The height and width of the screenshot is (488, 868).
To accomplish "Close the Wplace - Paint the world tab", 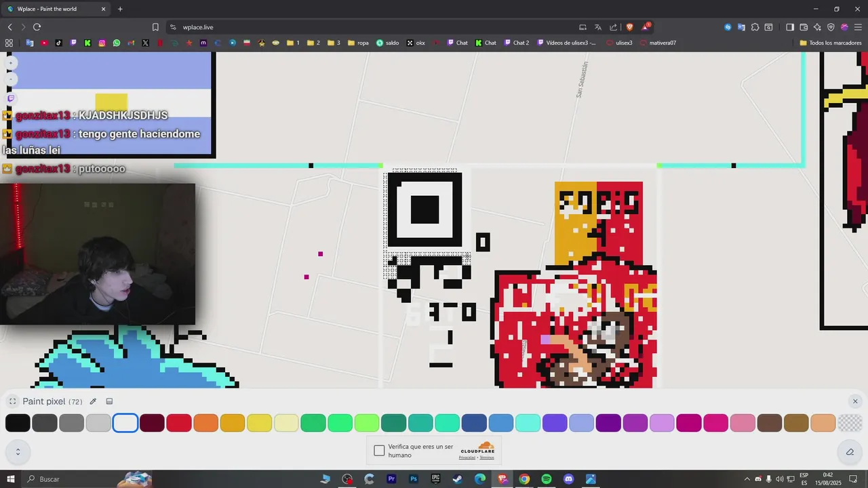I will [x=103, y=9].
